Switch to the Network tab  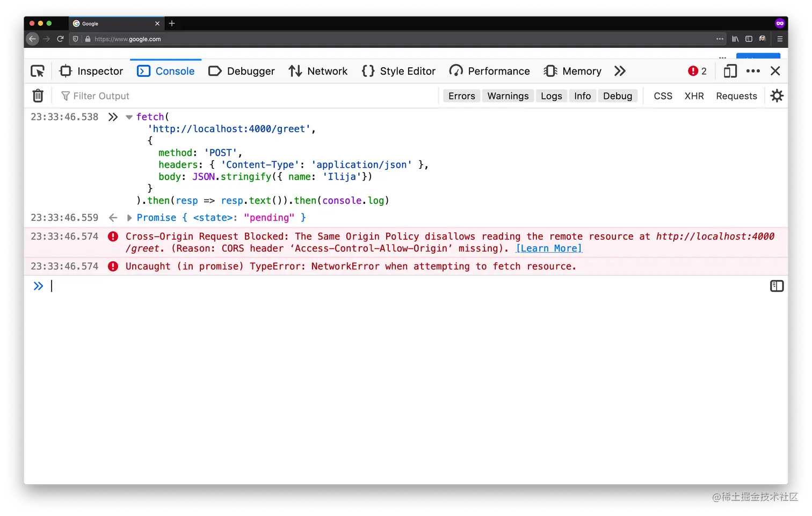coord(318,71)
